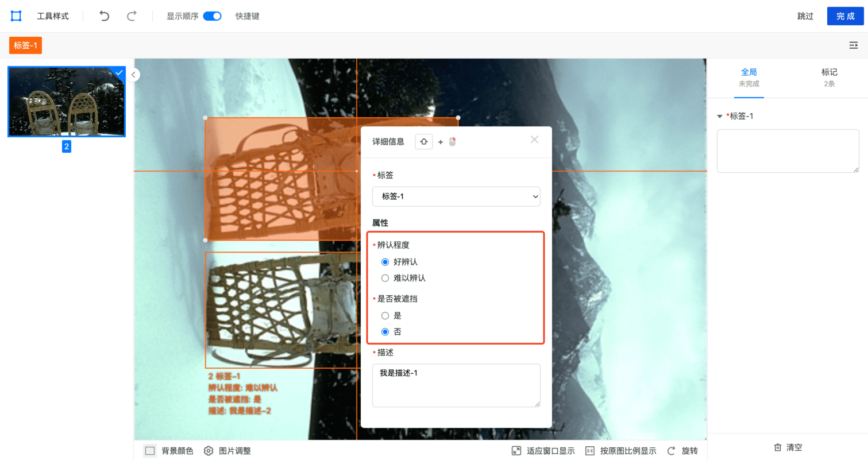Screen dimensions: 868x460
Task: Click the blue 完成 button
Action: (845, 16)
